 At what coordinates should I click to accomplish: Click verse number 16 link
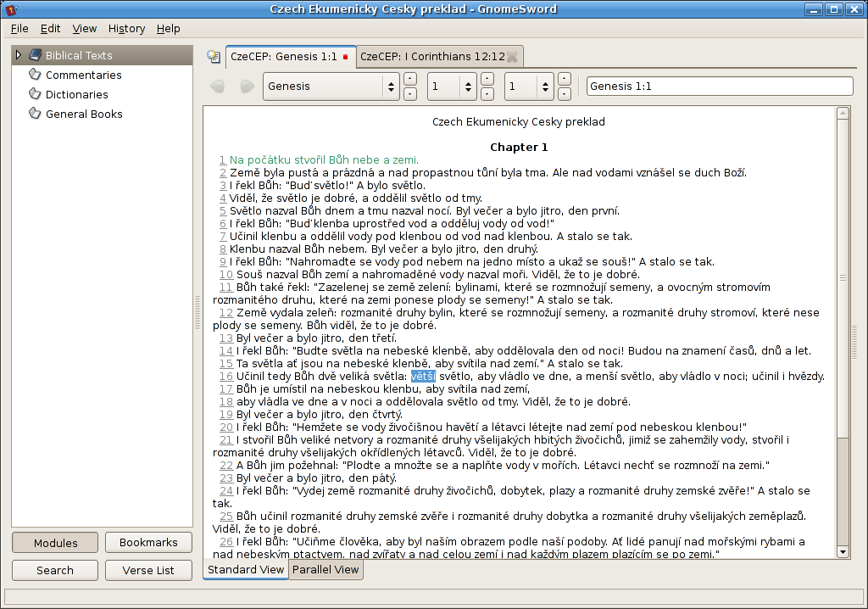[225, 377]
